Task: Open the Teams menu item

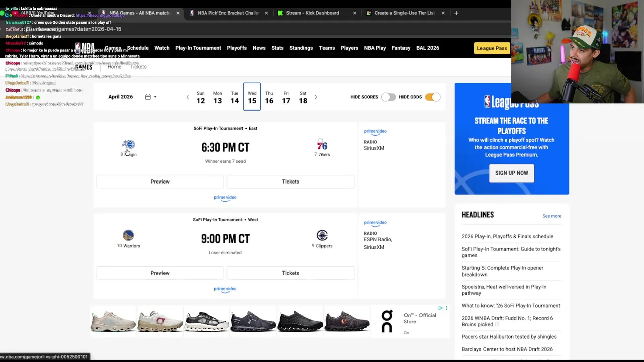Action: pyautogui.click(x=327, y=48)
